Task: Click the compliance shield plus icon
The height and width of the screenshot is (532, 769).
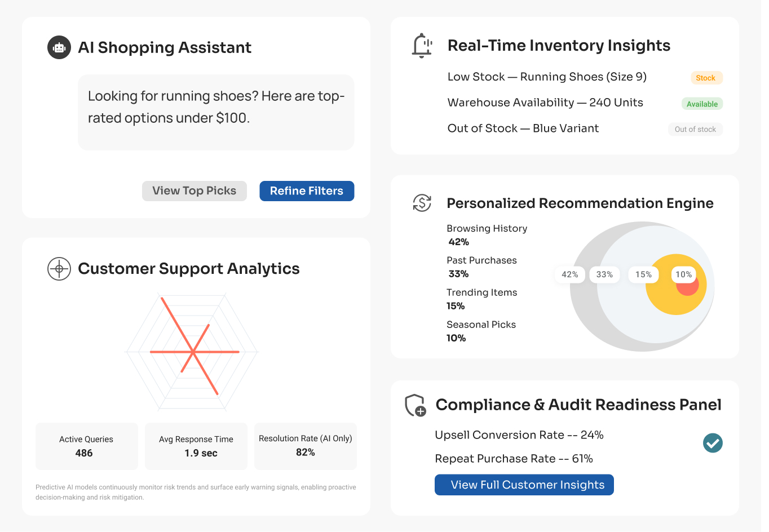Action: tap(416, 405)
